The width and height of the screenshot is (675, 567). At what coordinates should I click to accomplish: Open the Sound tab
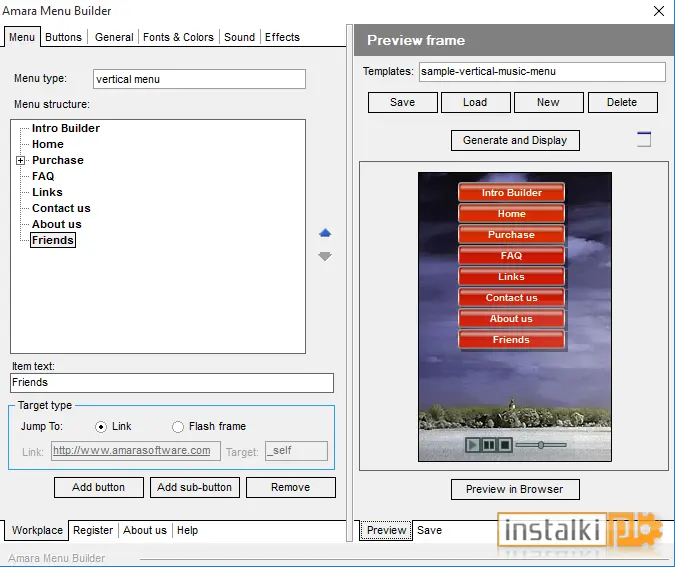pos(239,37)
